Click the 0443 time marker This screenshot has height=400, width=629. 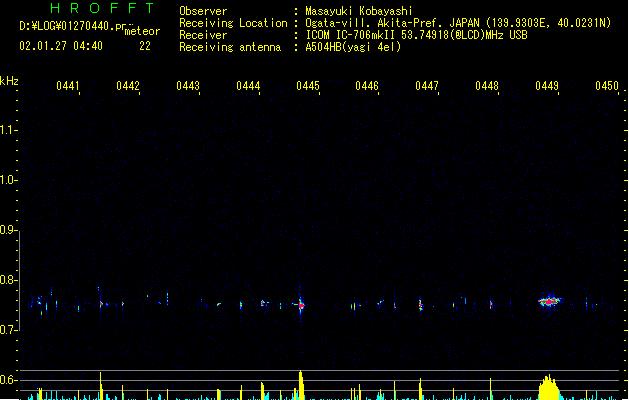[188, 86]
